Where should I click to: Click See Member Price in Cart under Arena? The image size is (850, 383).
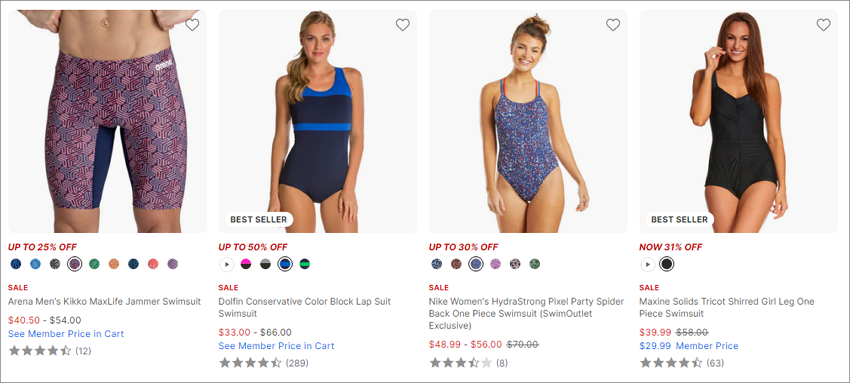[66, 334]
